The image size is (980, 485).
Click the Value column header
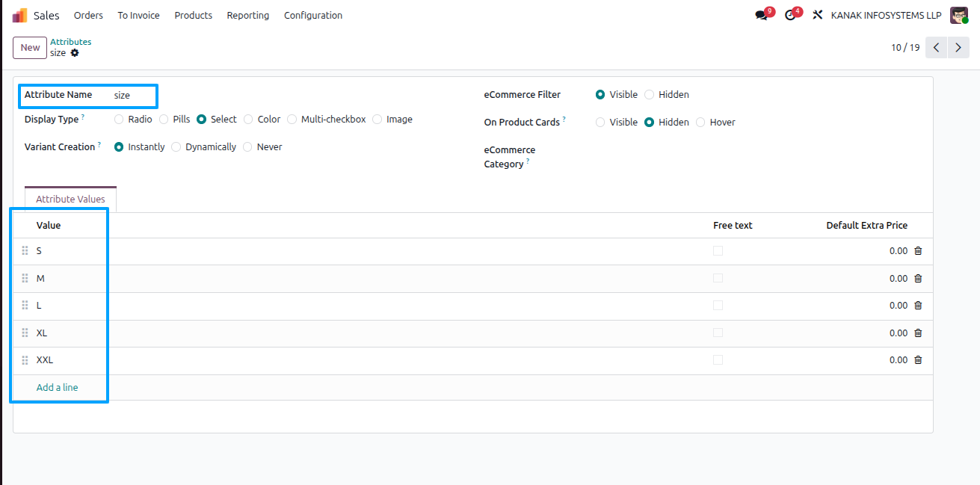pos(49,225)
